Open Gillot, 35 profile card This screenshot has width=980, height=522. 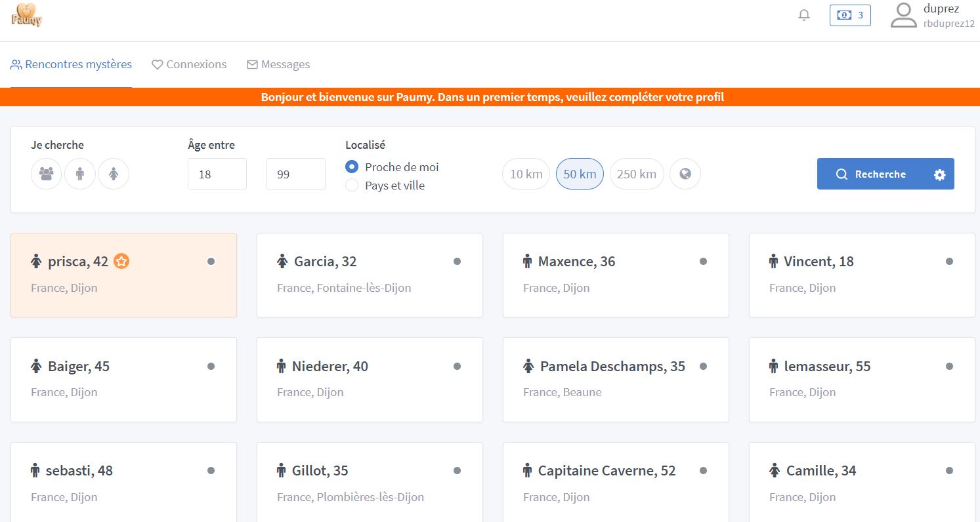tap(370, 482)
